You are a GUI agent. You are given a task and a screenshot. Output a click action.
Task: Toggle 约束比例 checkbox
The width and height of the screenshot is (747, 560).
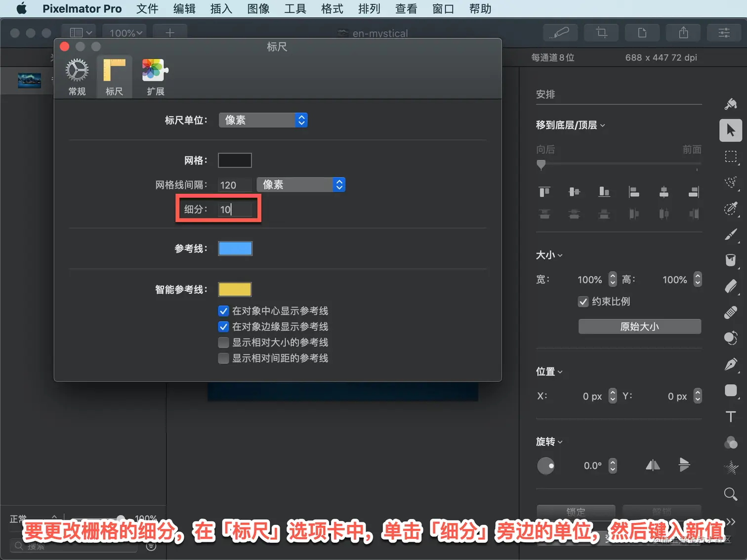[x=583, y=302]
